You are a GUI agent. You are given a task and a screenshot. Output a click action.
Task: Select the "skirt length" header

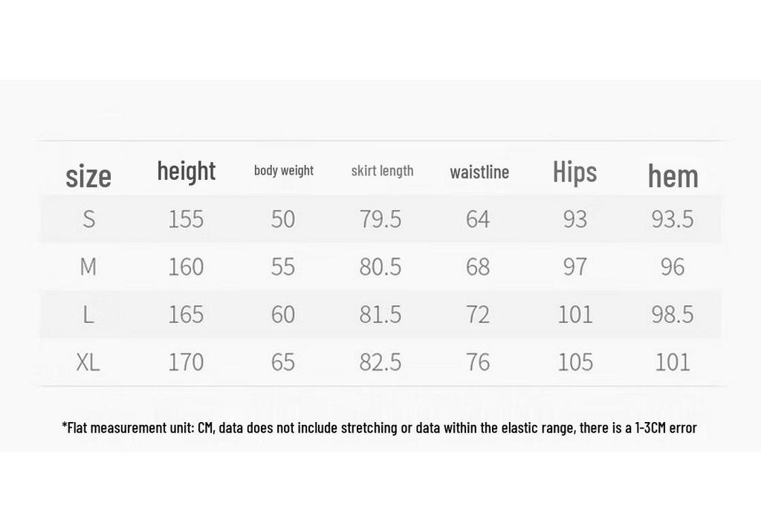tap(383, 171)
